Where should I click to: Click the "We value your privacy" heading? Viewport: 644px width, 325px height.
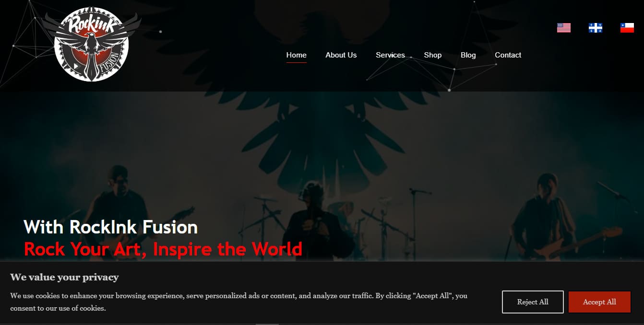tap(64, 277)
